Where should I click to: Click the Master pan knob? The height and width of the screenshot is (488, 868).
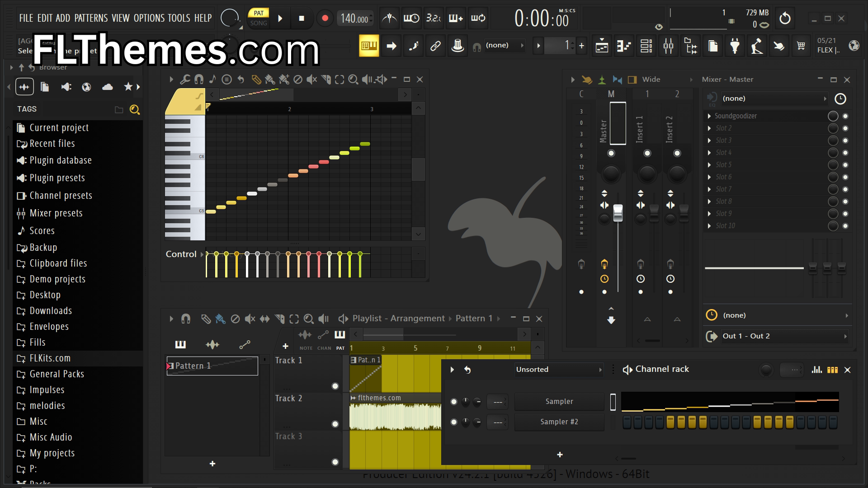[611, 174]
